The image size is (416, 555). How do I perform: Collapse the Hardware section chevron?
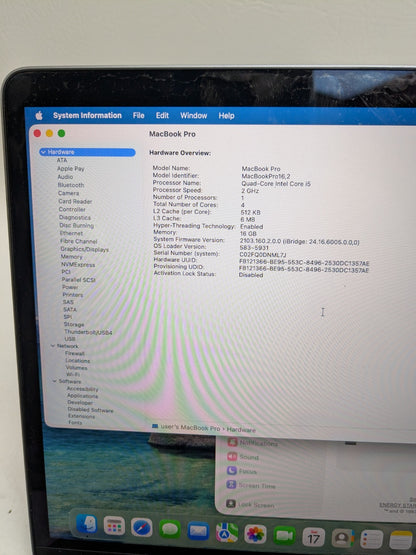[43, 152]
